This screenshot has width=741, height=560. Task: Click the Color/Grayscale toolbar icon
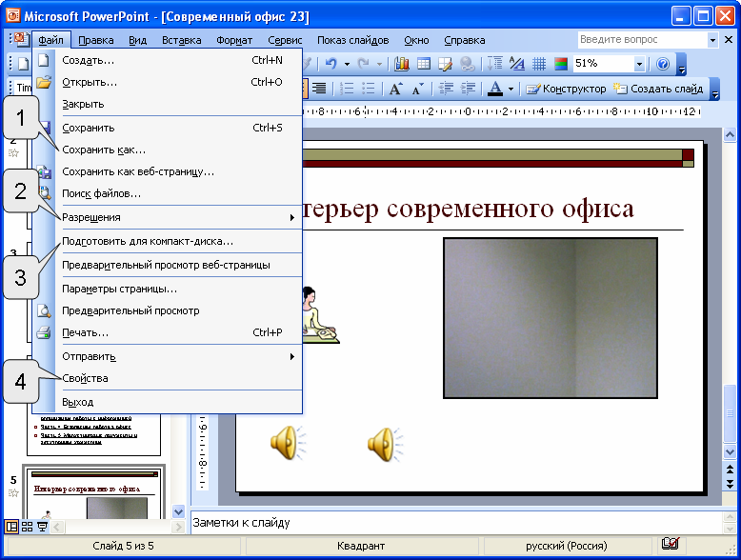(561, 63)
